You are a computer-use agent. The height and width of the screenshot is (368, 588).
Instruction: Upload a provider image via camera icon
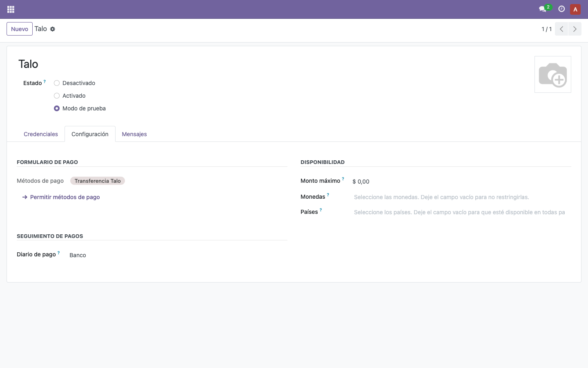click(553, 74)
